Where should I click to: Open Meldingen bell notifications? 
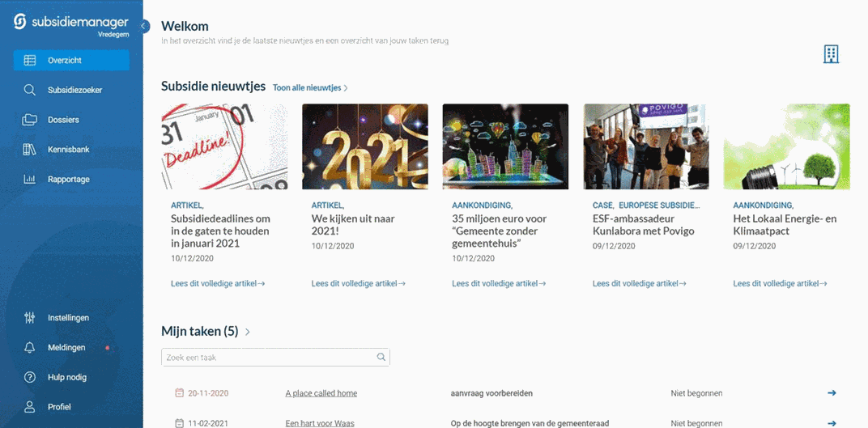pyautogui.click(x=29, y=347)
